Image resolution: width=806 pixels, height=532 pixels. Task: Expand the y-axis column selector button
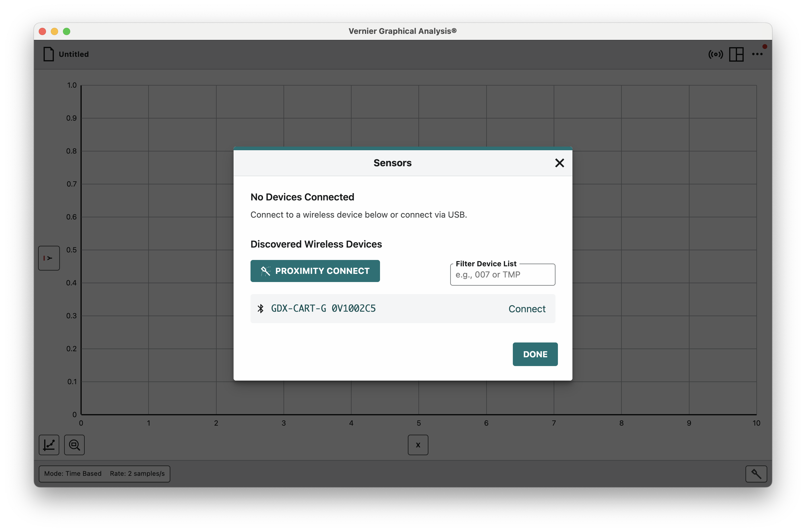(49, 258)
